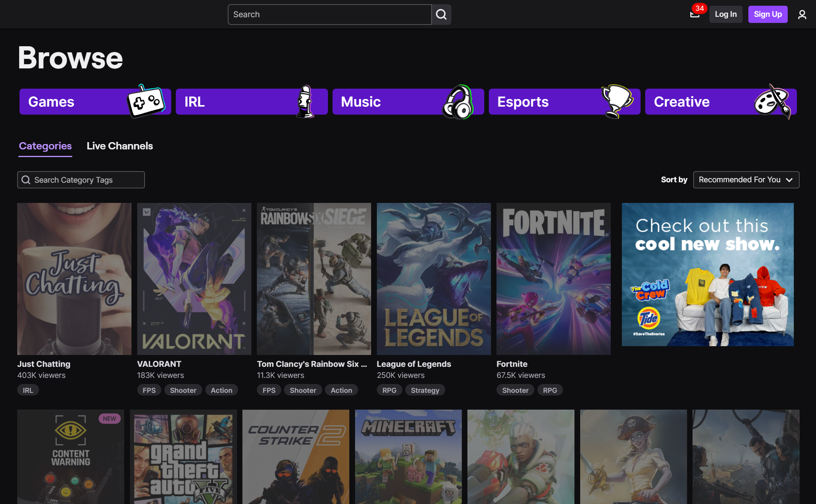Open the Rainbow Six Siege cover art
Screen dimensions: 816x504
314,279
